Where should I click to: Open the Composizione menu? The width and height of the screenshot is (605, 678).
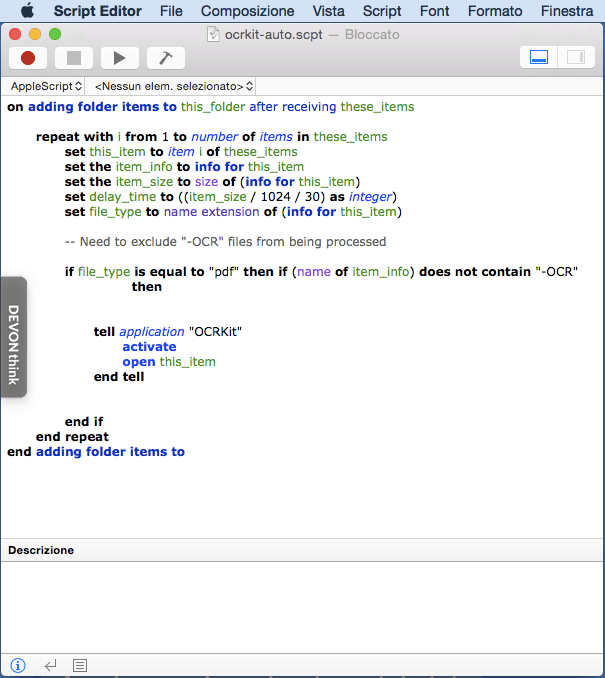pos(247,11)
